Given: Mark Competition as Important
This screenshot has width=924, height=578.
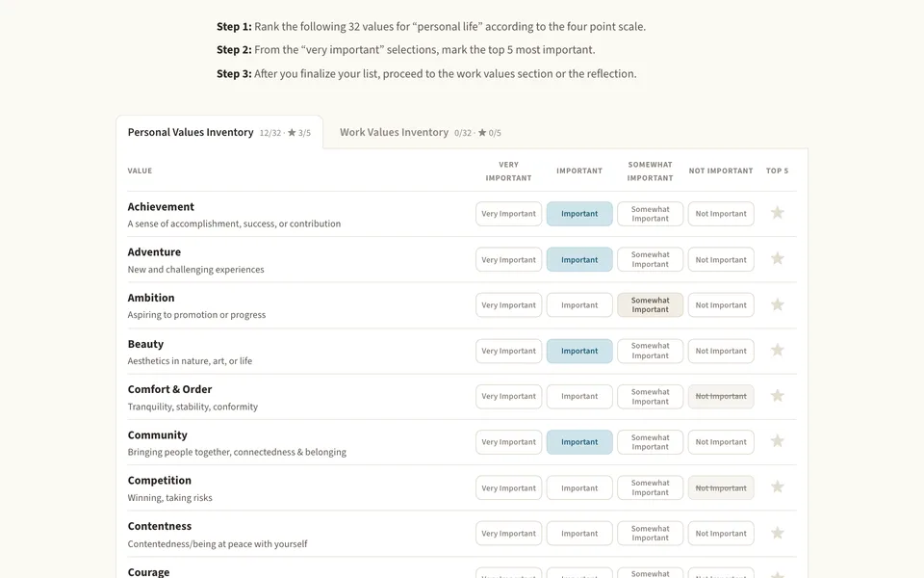Looking at the screenshot, I should click(x=579, y=487).
